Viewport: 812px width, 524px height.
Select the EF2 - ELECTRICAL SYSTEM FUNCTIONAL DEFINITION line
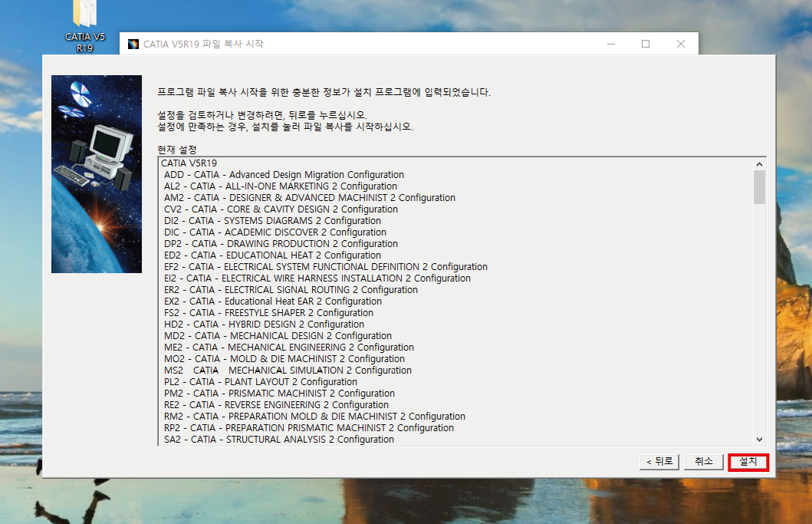tap(326, 266)
